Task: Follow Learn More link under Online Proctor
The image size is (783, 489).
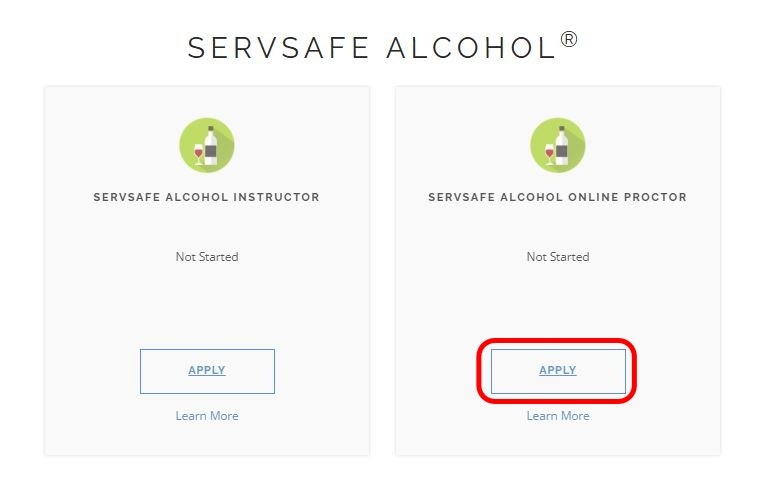Action: pos(558,416)
